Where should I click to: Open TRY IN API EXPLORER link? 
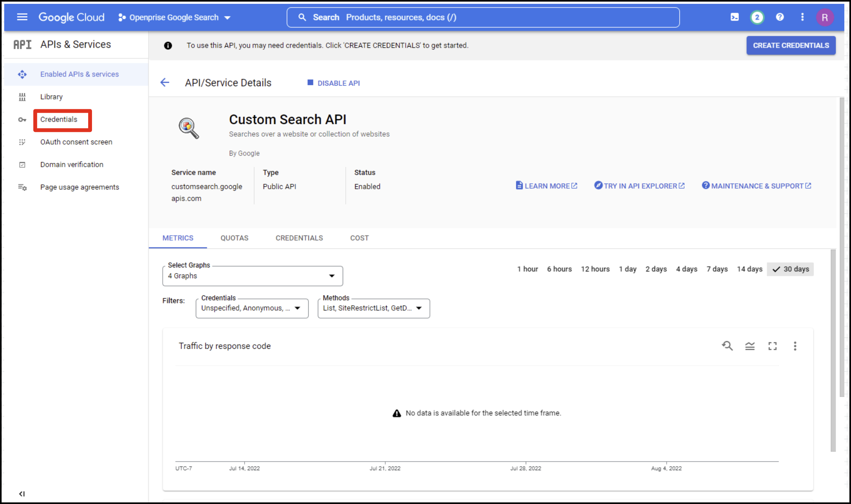pyautogui.click(x=640, y=186)
